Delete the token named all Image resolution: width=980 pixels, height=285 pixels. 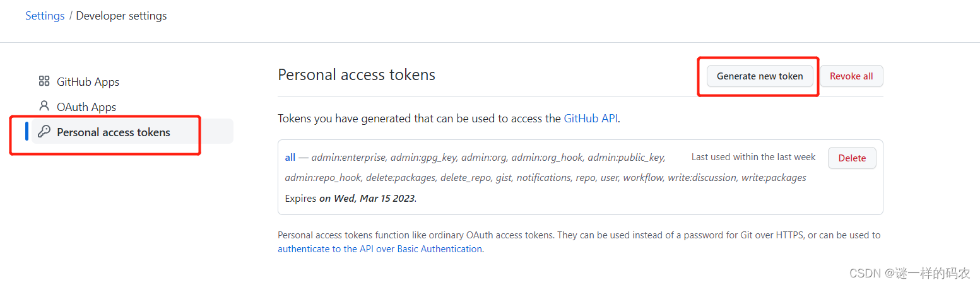pyautogui.click(x=852, y=158)
